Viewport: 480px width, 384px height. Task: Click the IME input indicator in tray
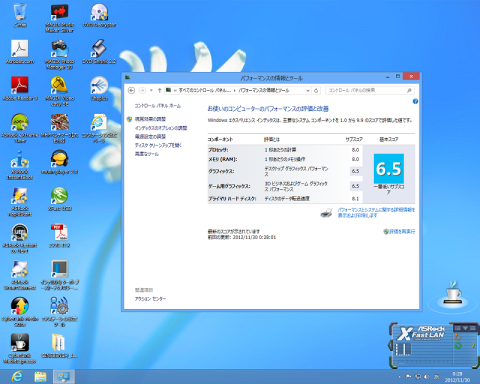436,377
